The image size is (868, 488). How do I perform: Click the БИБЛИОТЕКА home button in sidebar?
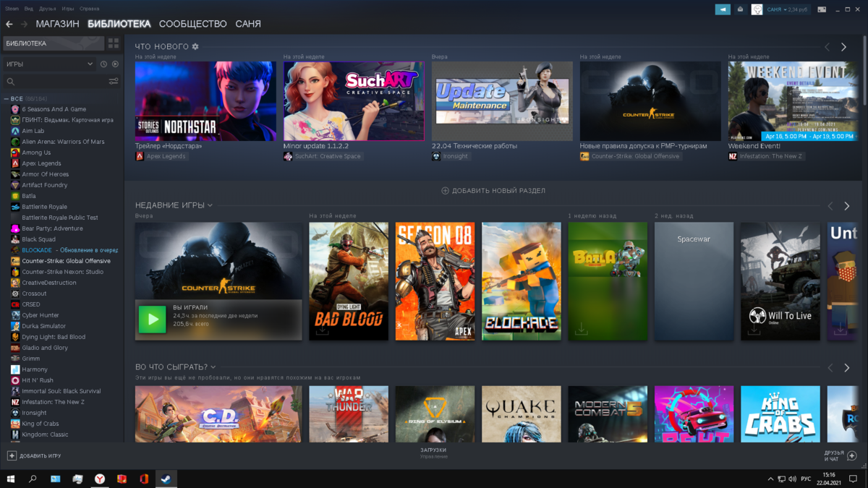click(x=54, y=43)
